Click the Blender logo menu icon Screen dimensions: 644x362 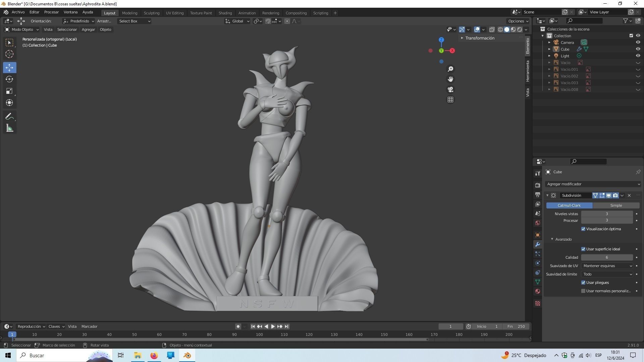coord(6,12)
